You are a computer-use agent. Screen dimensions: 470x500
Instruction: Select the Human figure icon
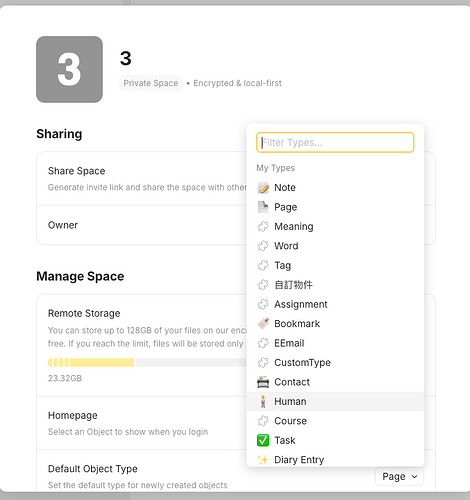263,401
